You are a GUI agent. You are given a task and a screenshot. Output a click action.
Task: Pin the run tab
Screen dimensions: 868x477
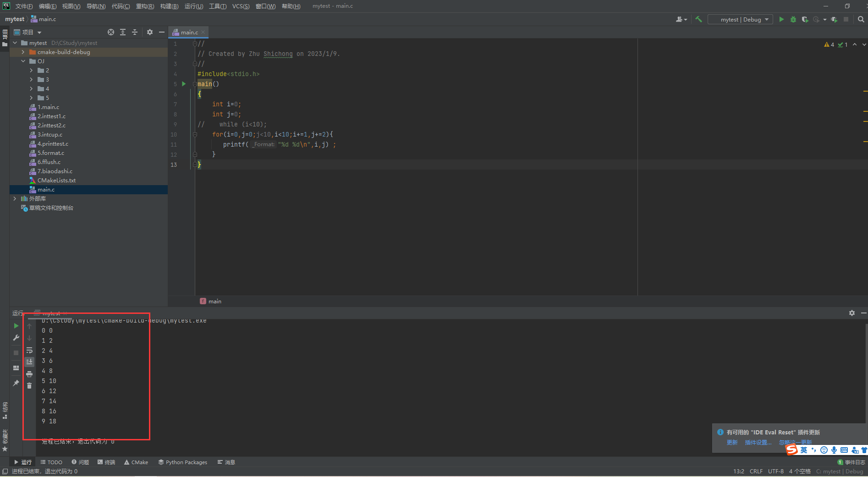[16, 383]
